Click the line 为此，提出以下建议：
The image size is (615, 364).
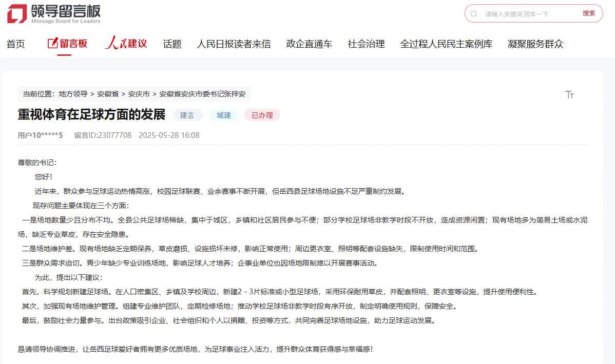(x=69, y=277)
